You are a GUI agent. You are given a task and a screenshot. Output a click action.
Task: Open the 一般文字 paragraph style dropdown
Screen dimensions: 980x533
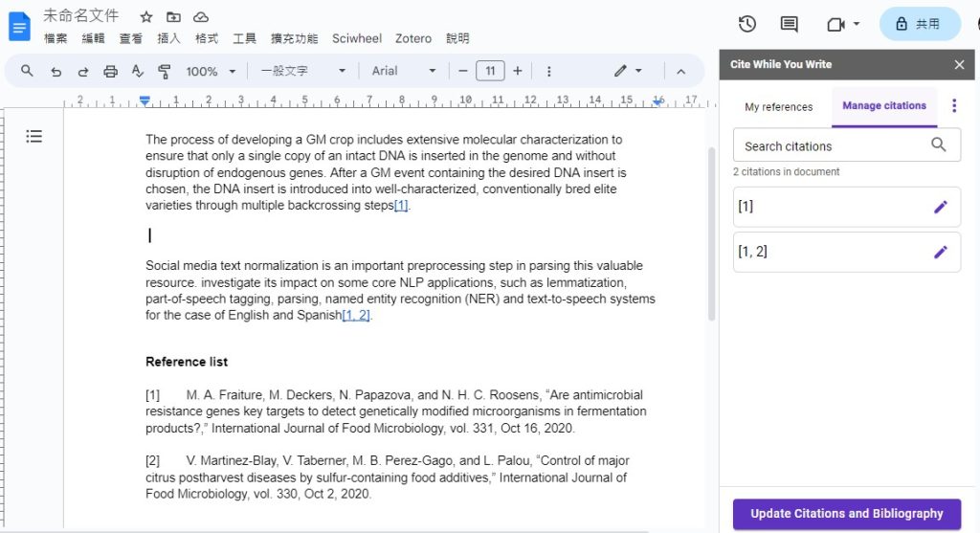point(303,71)
